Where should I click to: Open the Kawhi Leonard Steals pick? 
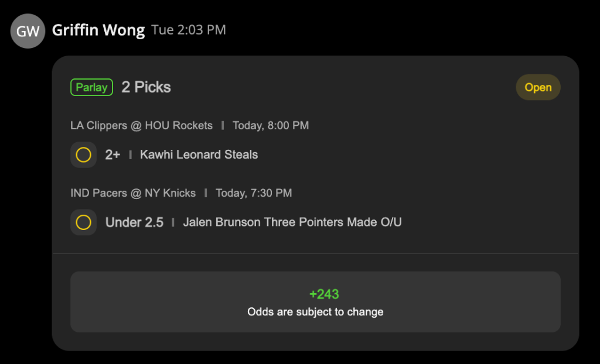point(199,154)
